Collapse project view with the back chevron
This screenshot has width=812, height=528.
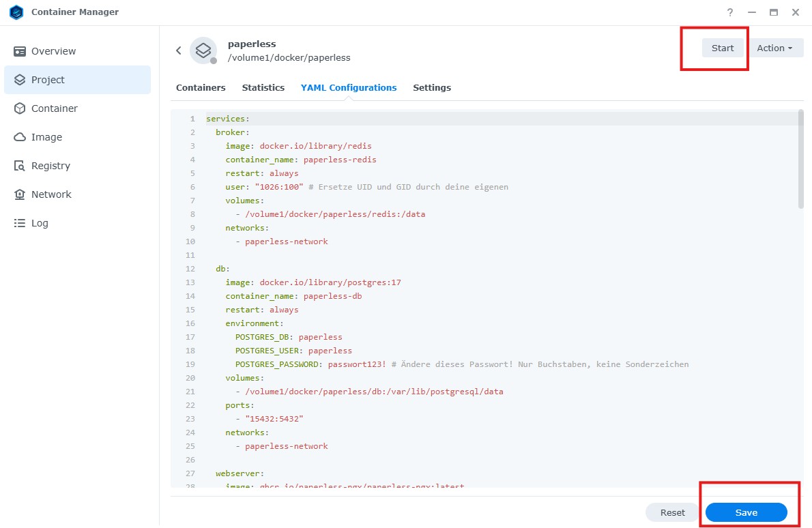[x=178, y=50]
